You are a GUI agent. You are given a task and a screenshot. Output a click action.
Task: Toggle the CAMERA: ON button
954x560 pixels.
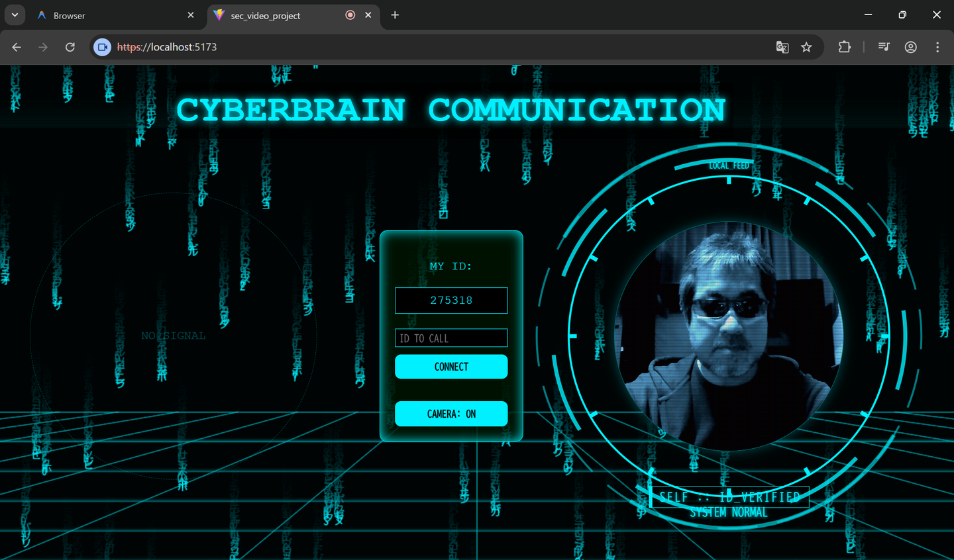coord(451,414)
